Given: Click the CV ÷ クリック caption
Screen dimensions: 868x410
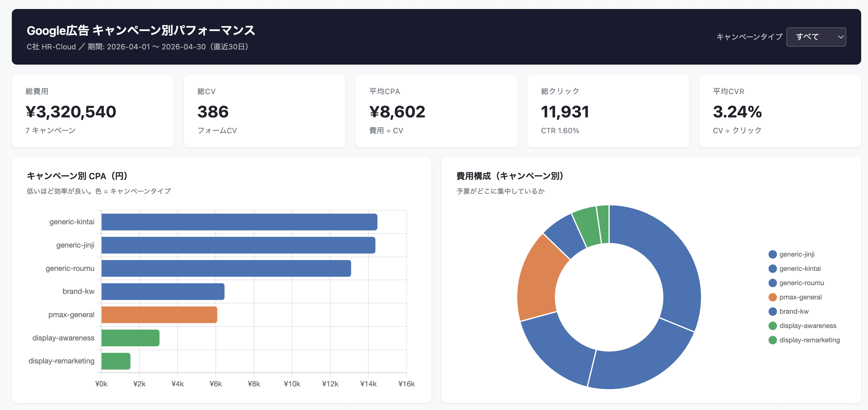Looking at the screenshot, I should pyautogui.click(x=737, y=130).
